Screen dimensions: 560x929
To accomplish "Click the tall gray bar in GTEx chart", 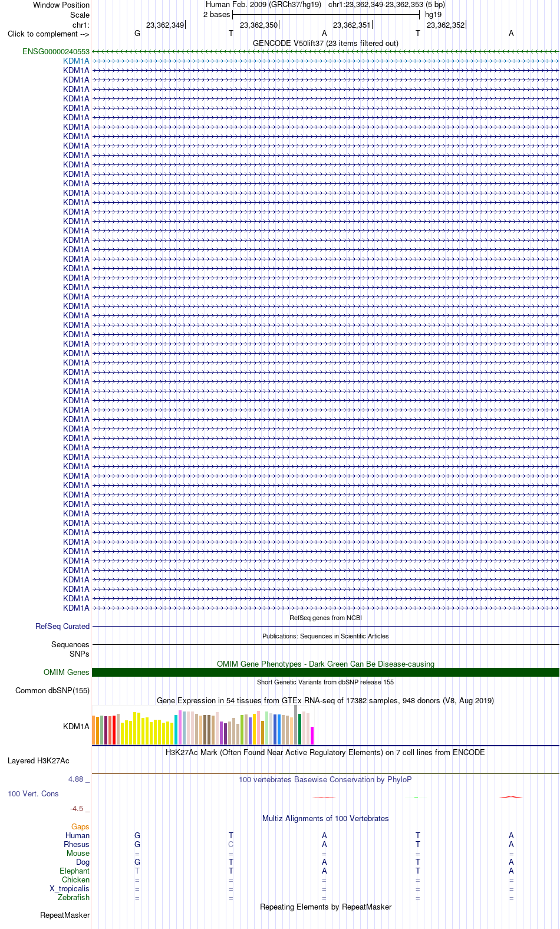I will 296,725.
